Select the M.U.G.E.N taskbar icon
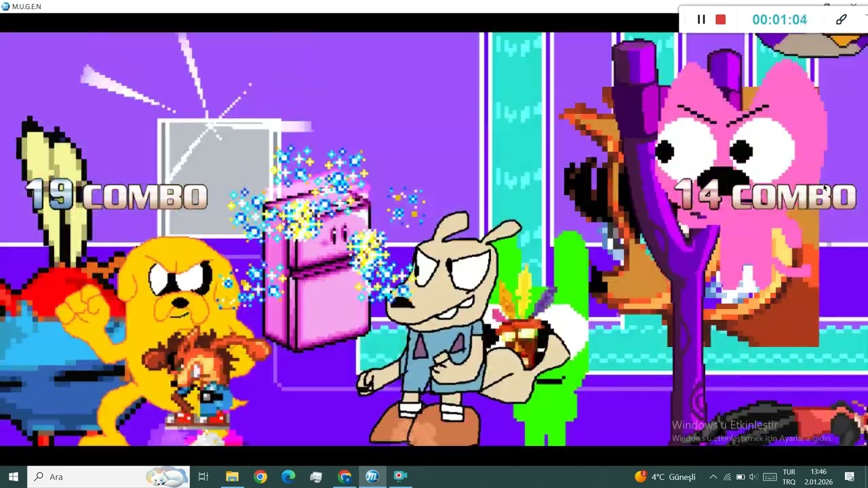The width and height of the screenshot is (868, 488). coord(372,476)
